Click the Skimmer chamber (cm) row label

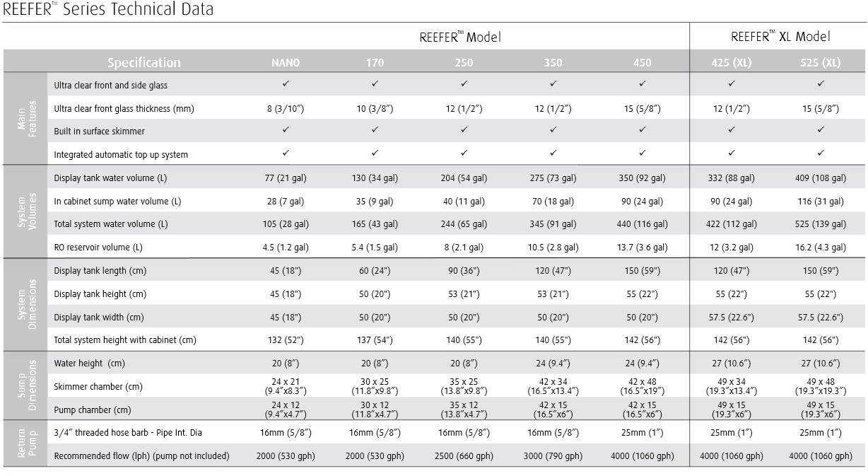coord(98,386)
